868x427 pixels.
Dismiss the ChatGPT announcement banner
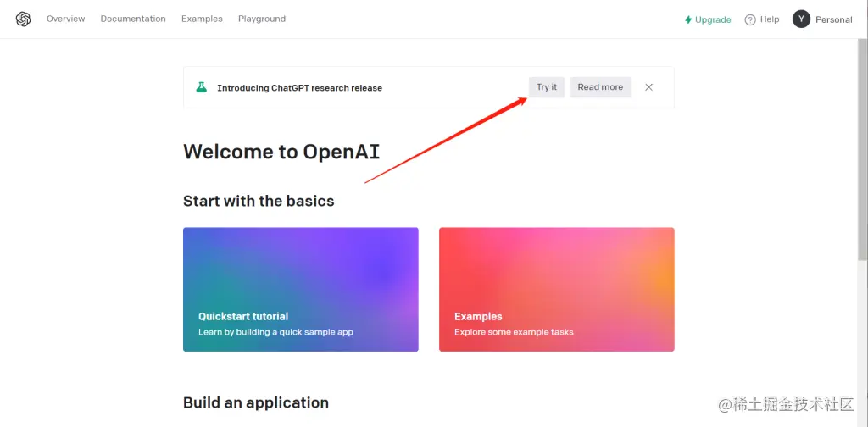tap(648, 87)
